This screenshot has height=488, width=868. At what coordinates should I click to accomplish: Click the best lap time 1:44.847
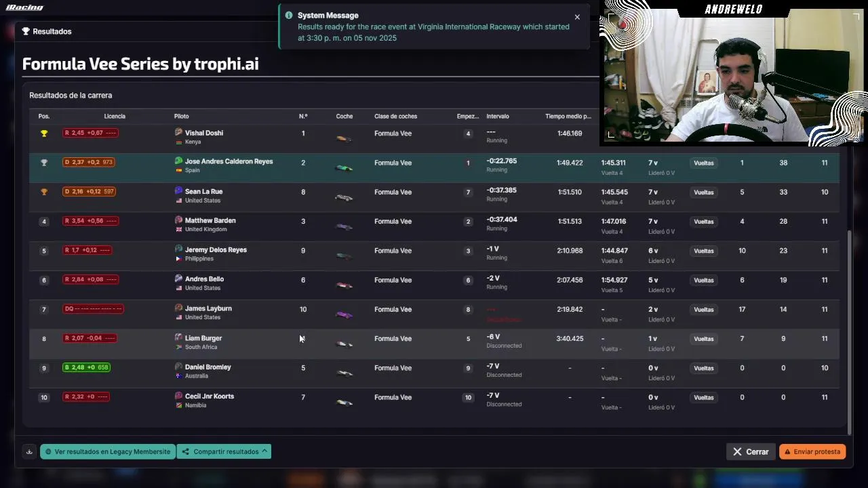614,251
